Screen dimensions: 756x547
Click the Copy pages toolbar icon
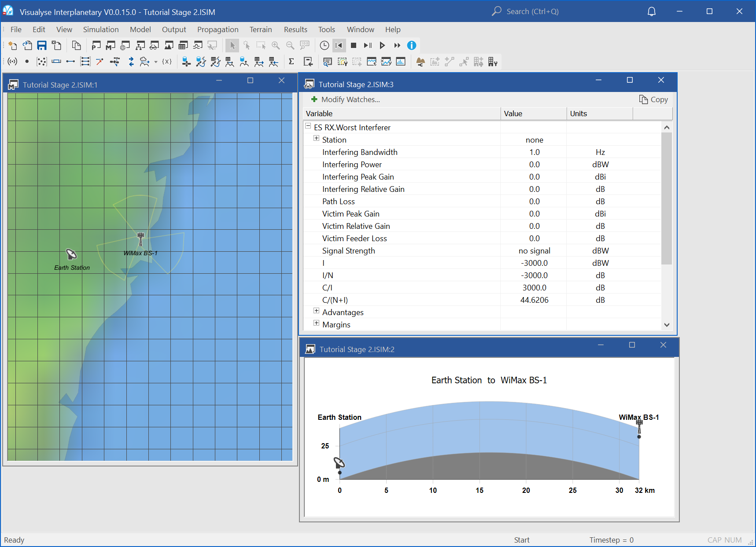tap(76, 45)
